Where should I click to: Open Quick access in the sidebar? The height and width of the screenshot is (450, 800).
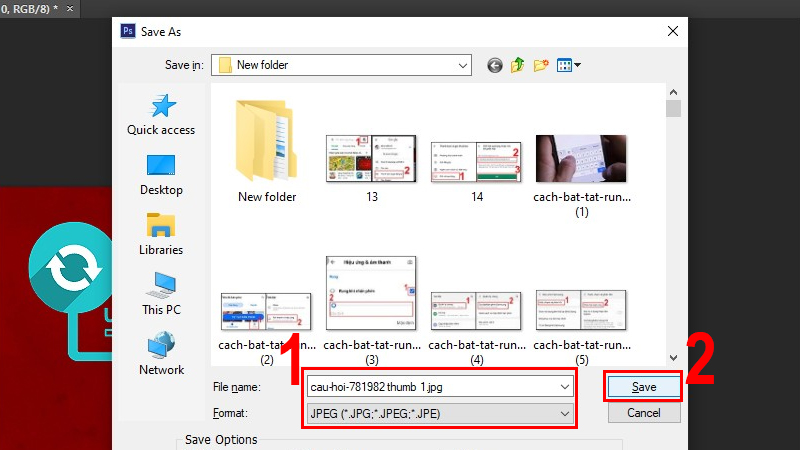(x=161, y=115)
